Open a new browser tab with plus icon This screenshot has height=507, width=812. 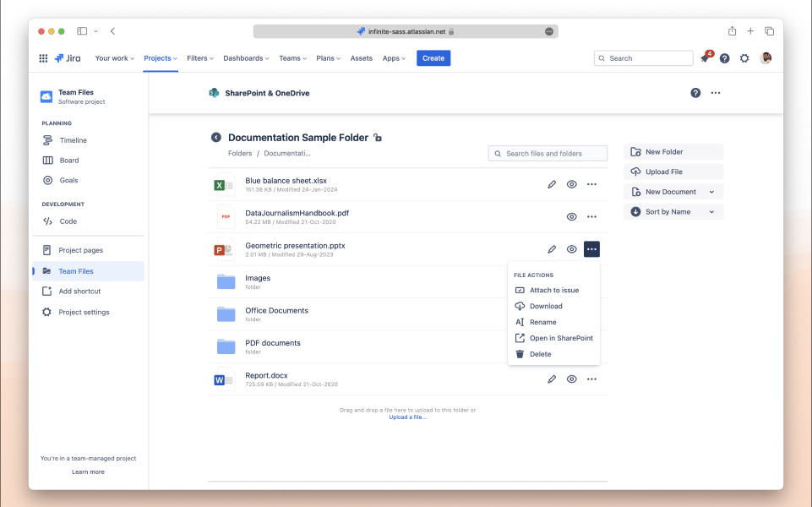(750, 31)
